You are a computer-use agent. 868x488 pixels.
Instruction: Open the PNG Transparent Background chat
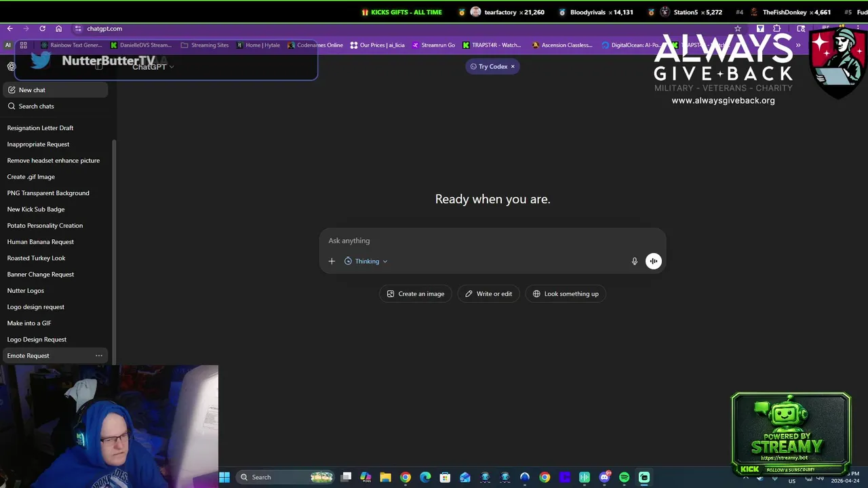55,193
